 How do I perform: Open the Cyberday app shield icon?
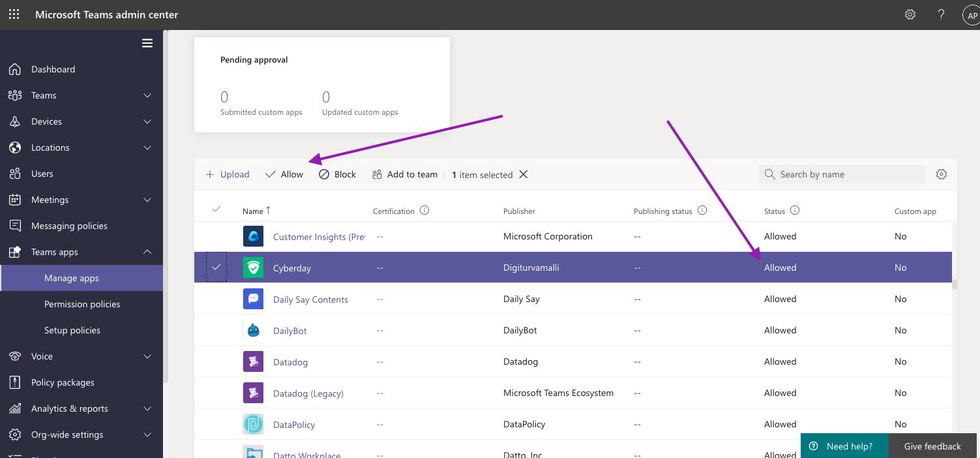pos(253,267)
